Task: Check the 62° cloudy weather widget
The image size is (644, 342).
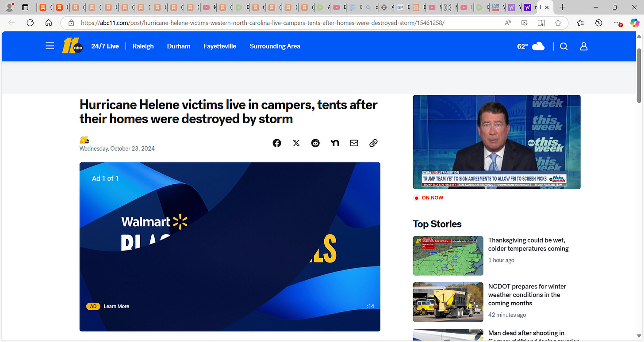Action: 531,46
